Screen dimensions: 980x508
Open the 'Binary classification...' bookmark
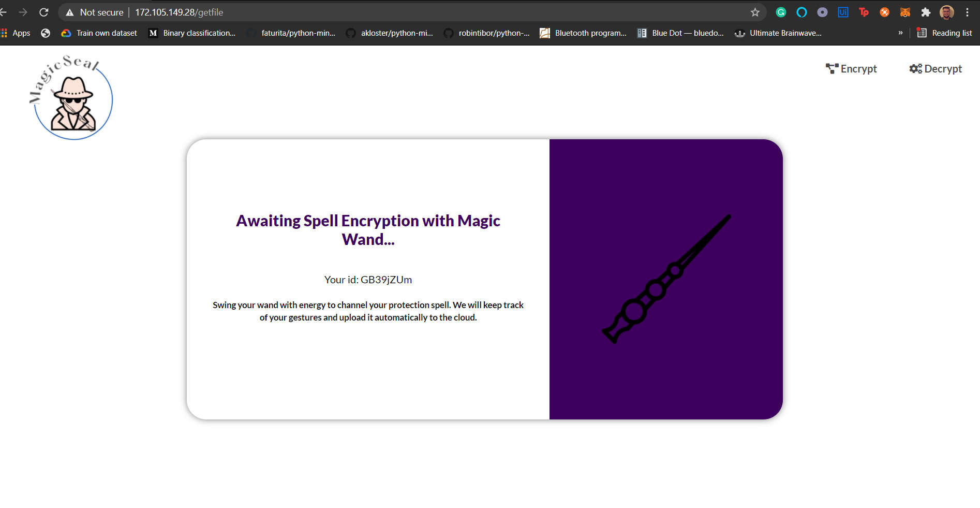(x=192, y=33)
